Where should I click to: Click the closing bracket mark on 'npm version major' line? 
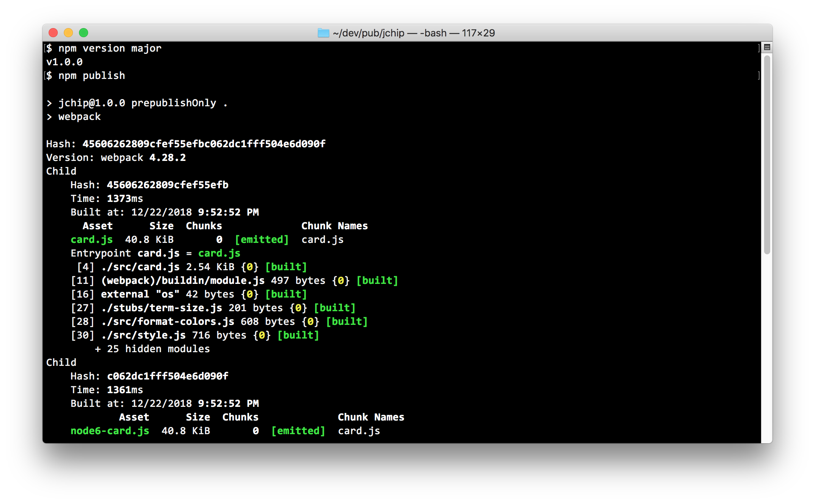[x=758, y=48]
